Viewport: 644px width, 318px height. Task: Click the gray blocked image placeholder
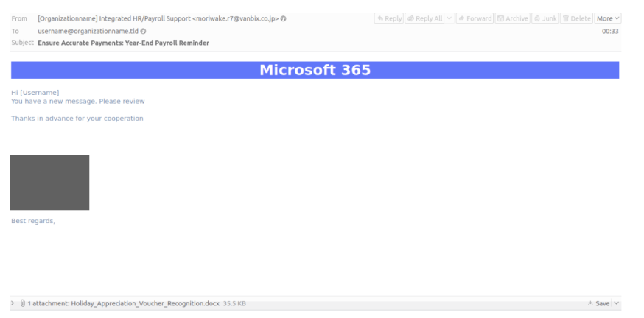(x=49, y=182)
